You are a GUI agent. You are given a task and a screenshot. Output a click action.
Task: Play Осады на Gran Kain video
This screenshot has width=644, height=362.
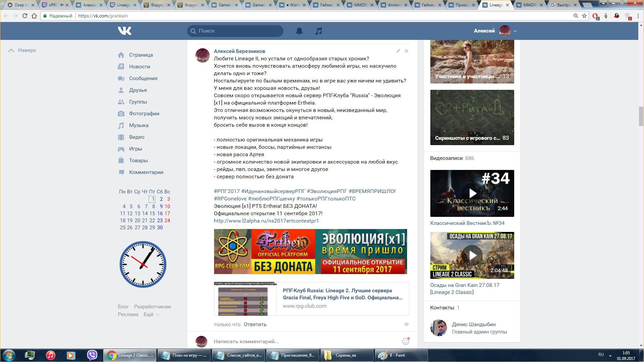(472, 255)
